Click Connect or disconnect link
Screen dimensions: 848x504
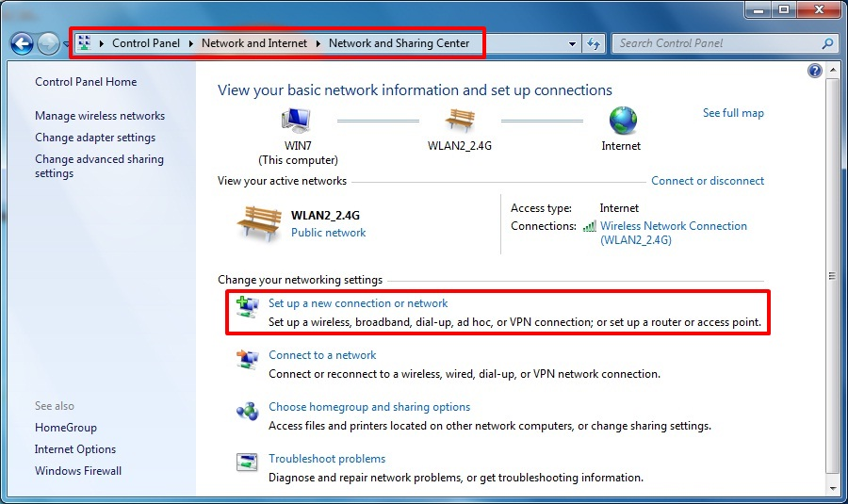tap(708, 181)
